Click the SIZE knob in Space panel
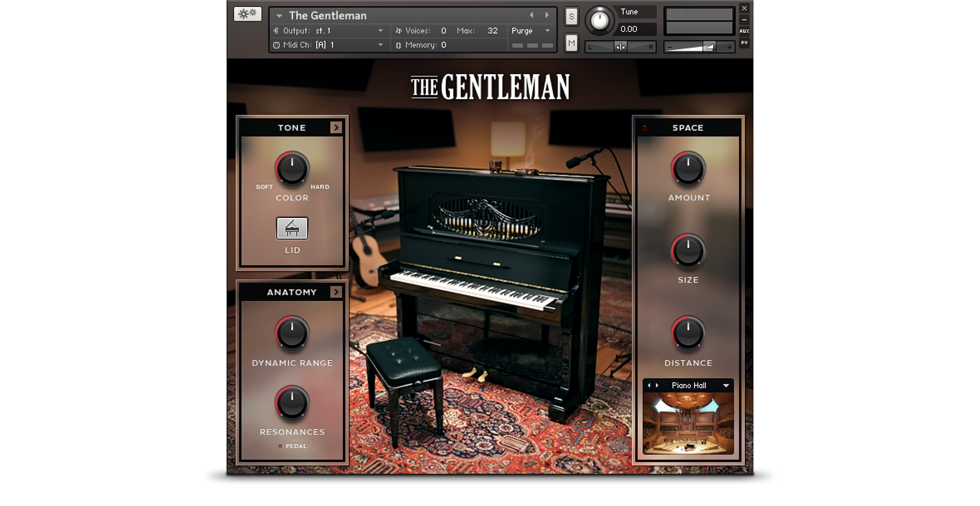Viewport: 980px width, 506px height. pyautogui.click(x=688, y=251)
